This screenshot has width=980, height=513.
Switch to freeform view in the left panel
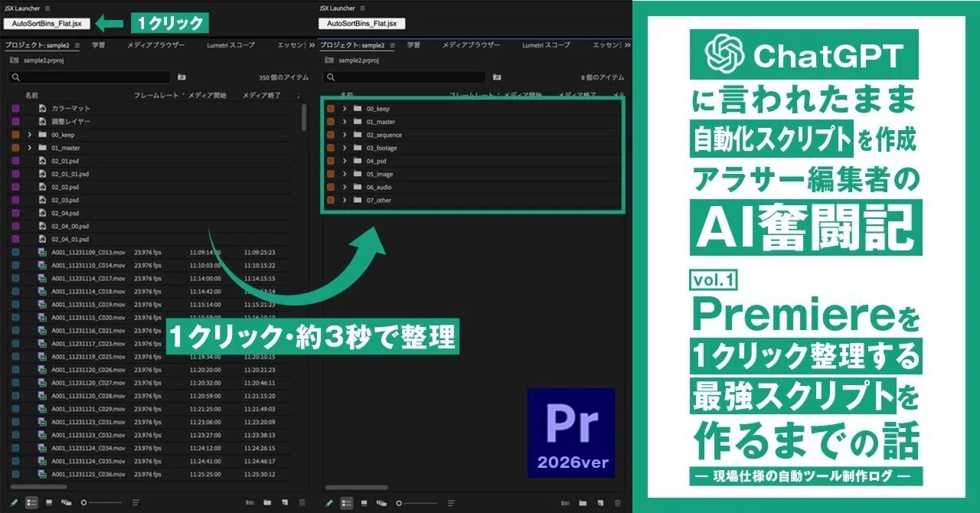(67, 502)
